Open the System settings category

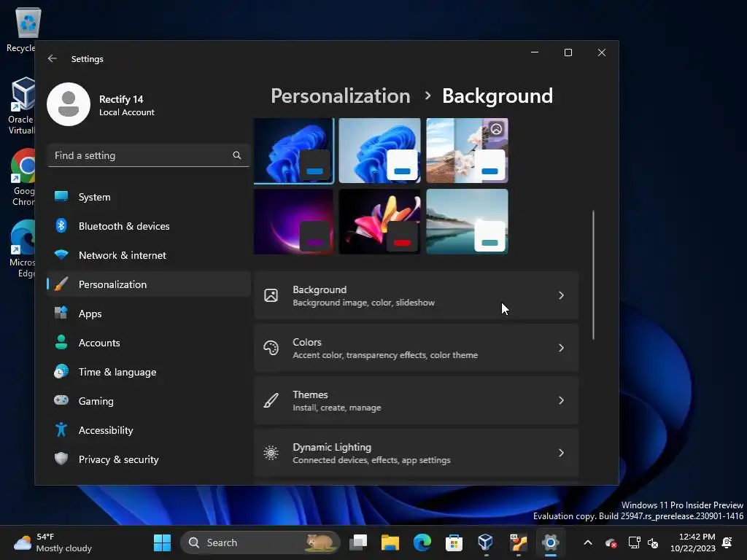(149, 197)
